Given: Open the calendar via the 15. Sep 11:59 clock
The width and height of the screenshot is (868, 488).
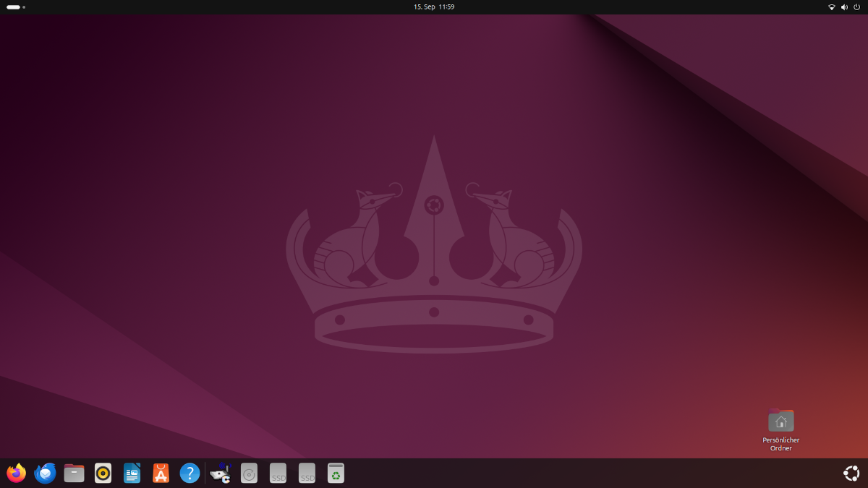Looking at the screenshot, I should point(434,7).
